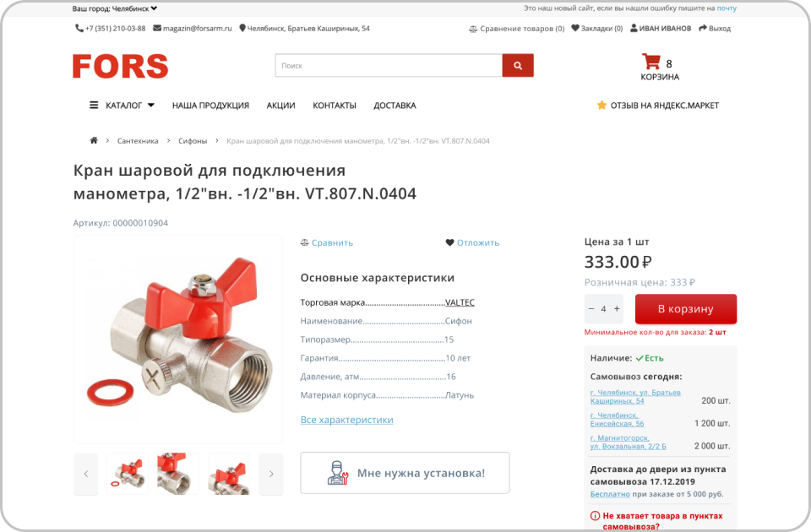Open the ДОСТАВКА menu item
Screen dimensions: 811x532
[395, 106]
